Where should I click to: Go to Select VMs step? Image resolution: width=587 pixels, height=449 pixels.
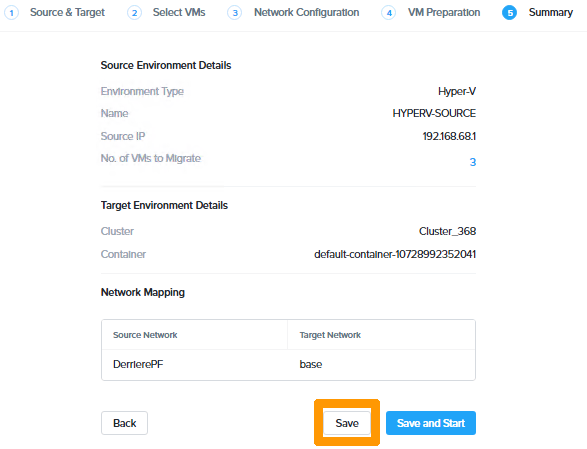click(x=179, y=12)
